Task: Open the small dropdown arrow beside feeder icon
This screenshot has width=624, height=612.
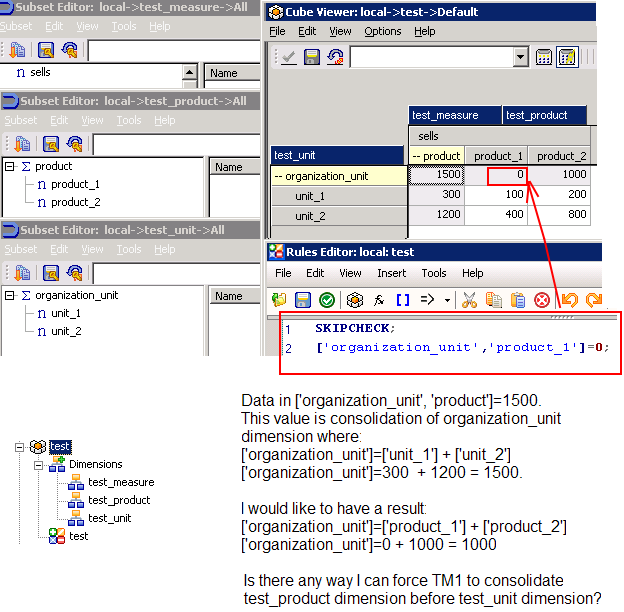Action: click(447, 300)
